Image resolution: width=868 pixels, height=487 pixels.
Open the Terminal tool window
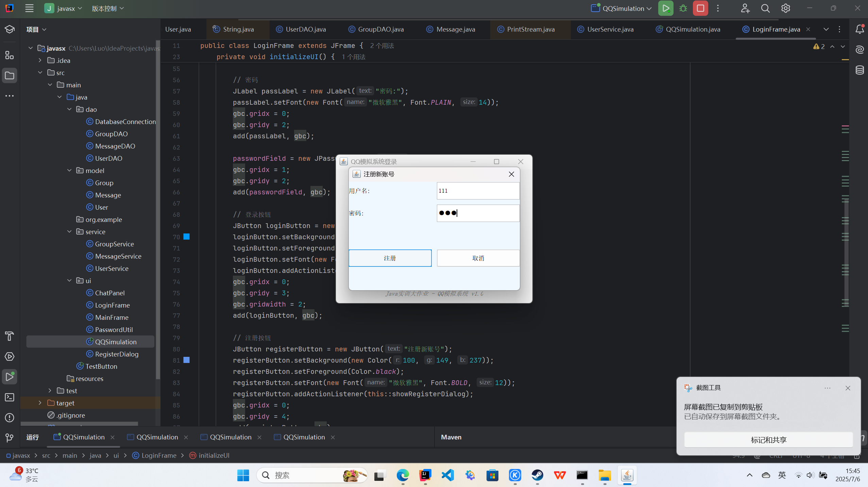(10, 397)
